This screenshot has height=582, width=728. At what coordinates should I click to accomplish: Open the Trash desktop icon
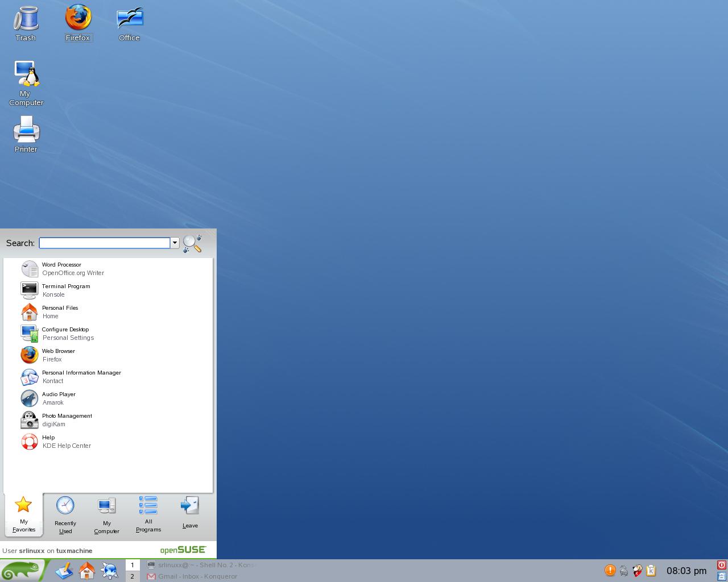(26, 23)
